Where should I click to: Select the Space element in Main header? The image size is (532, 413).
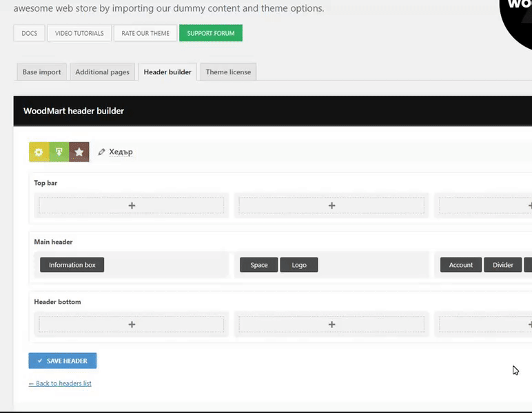[259, 264]
